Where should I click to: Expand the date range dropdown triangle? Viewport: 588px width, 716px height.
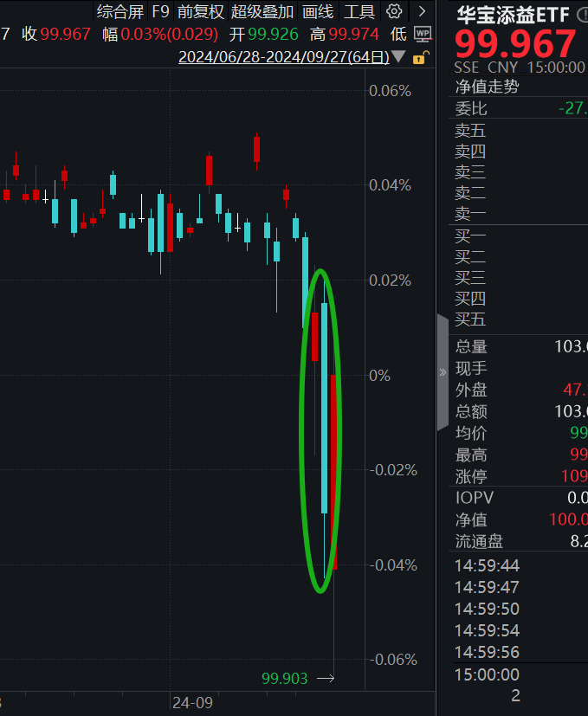point(398,57)
